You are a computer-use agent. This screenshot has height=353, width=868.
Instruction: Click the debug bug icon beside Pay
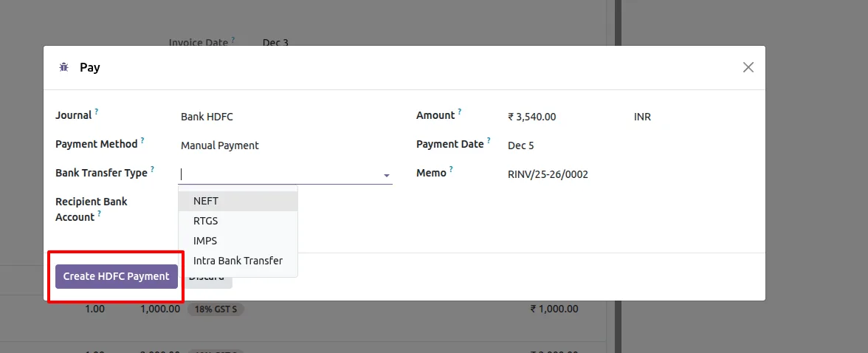pyautogui.click(x=63, y=67)
